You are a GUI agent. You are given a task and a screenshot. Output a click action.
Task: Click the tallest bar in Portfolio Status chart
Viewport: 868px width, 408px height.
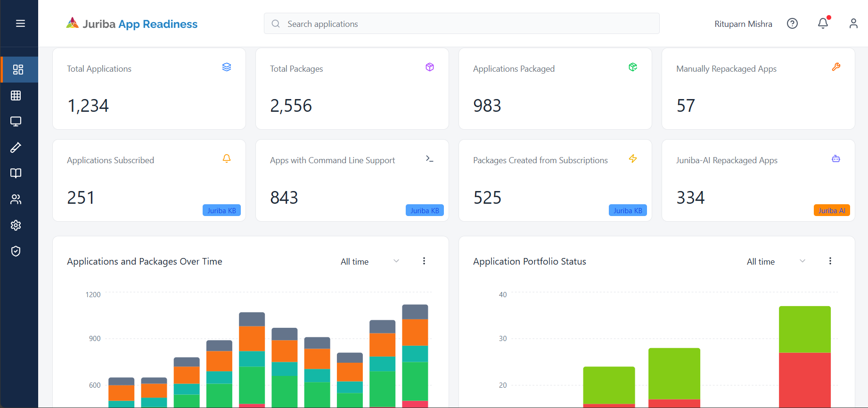[x=805, y=357]
